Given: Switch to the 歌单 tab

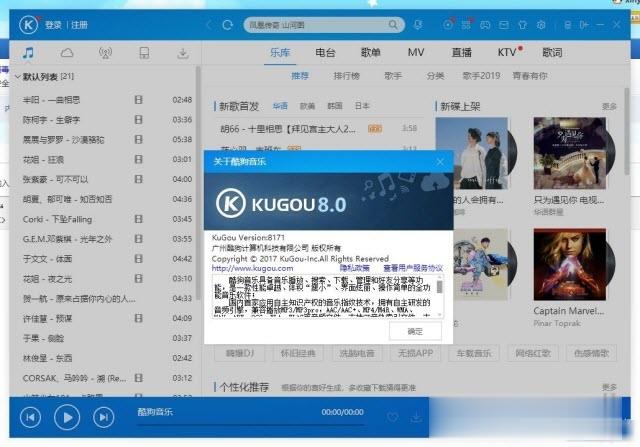Looking at the screenshot, I should coord(371,53).
